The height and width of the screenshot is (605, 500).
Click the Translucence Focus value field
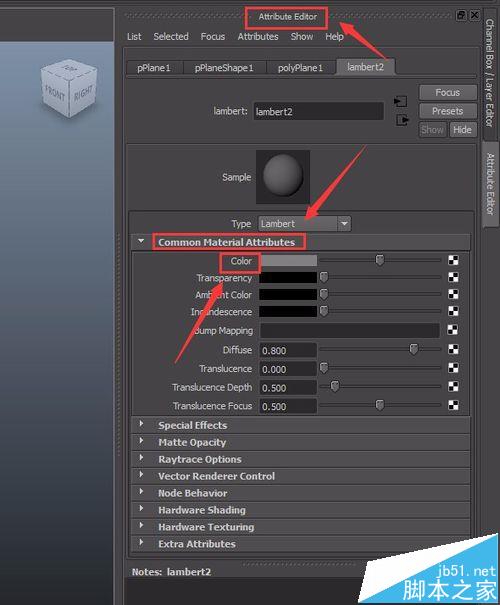[288, 406]
